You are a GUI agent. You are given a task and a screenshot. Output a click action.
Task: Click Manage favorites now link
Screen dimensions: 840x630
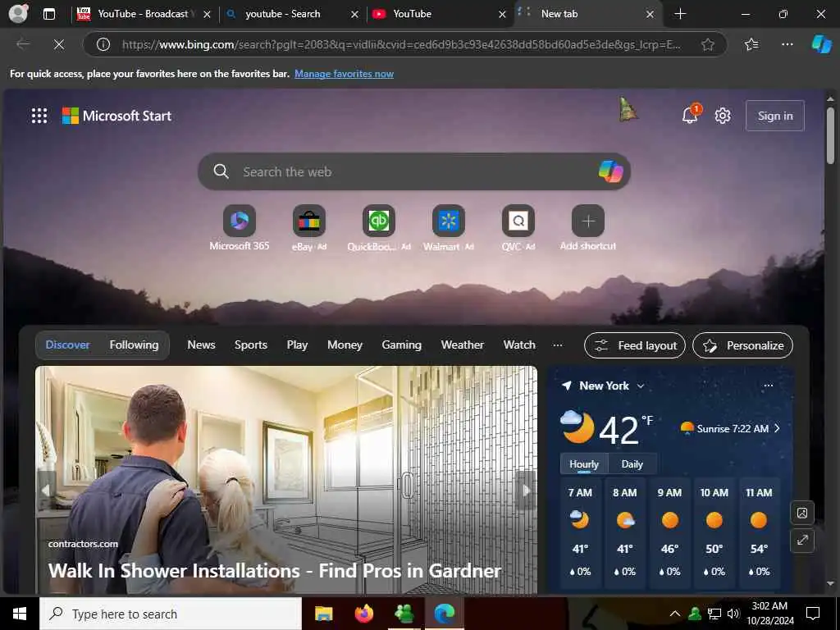pos(344,74)
